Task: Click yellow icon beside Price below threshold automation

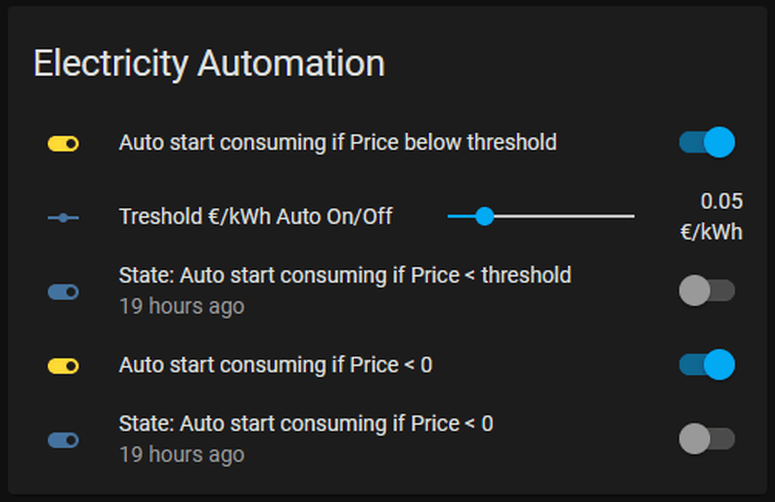Action: [63, 144]
